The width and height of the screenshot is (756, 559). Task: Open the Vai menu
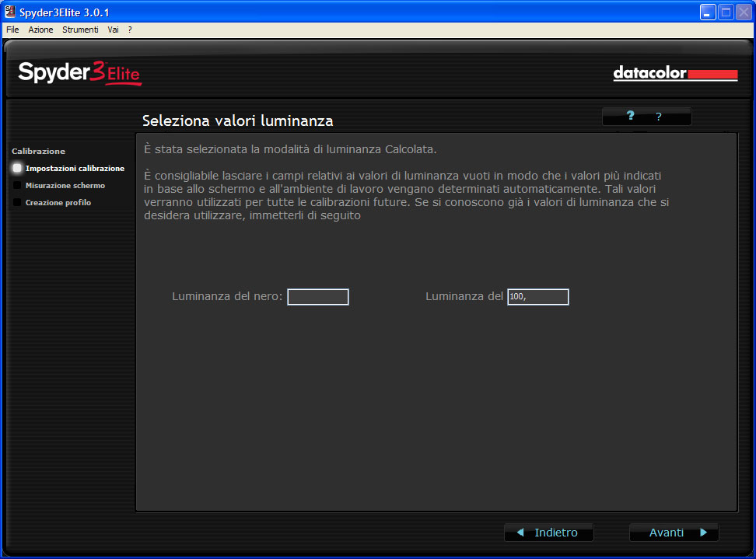113,30
